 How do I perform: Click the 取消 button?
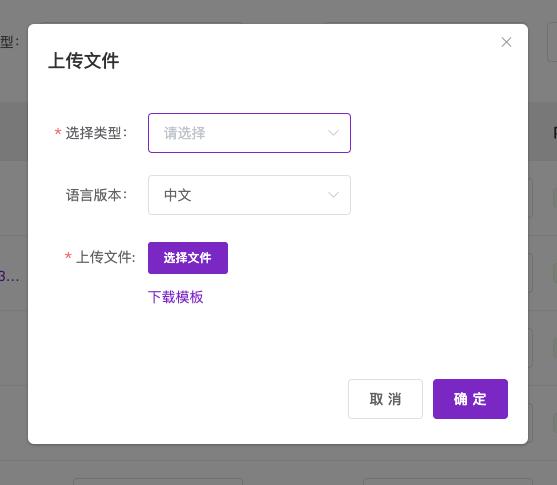point(385,399)
